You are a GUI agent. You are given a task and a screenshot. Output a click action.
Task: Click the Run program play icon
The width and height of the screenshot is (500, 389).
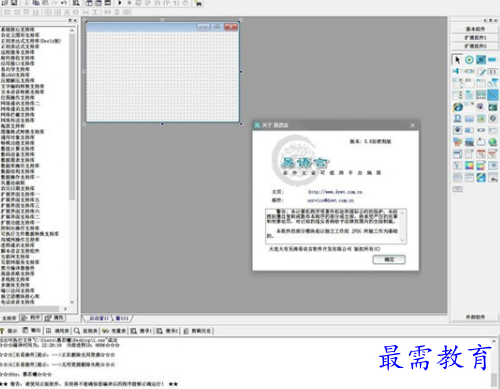coord(120,3)
